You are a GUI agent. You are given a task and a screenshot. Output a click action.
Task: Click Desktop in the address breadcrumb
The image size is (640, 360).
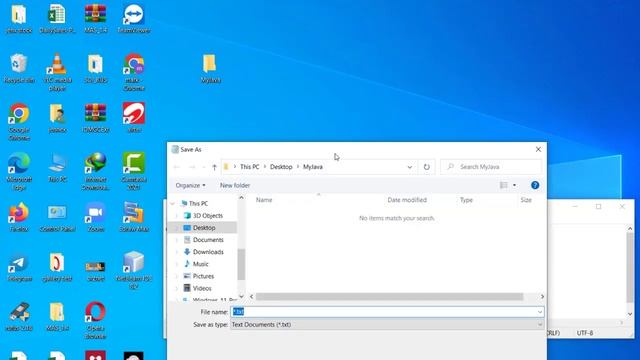[281, 167]
